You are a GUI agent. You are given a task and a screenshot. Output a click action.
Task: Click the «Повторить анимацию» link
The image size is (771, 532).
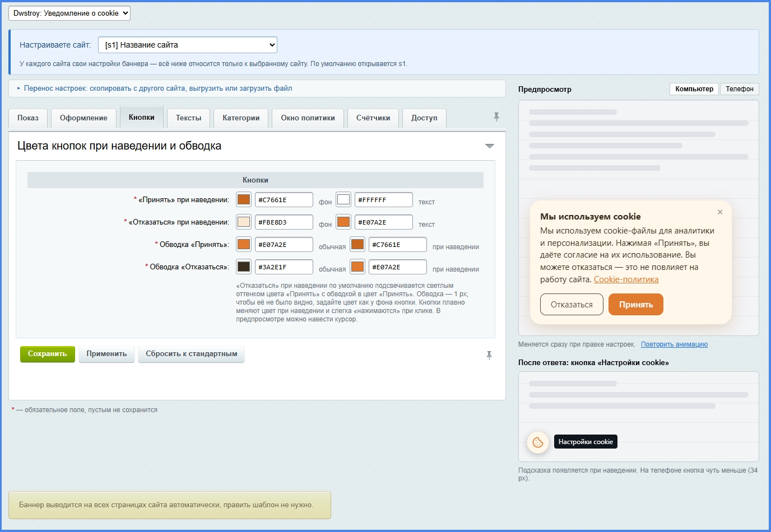pos(674,344)
